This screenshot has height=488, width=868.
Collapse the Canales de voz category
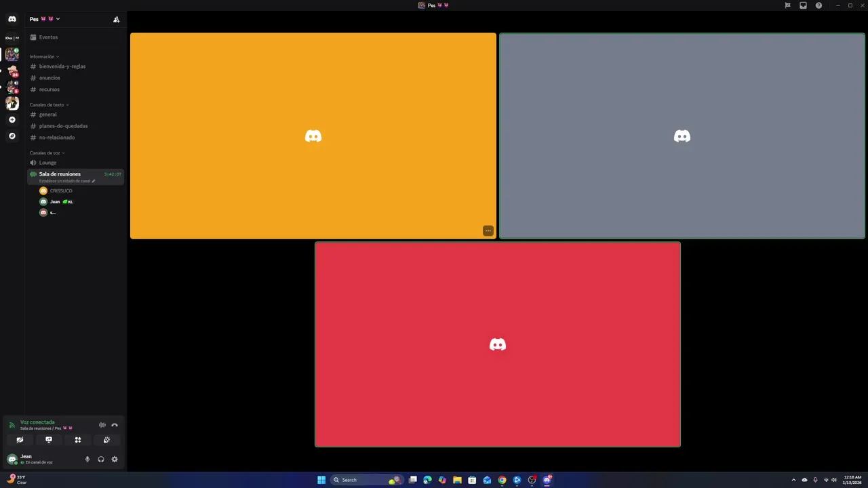point(47,153)
